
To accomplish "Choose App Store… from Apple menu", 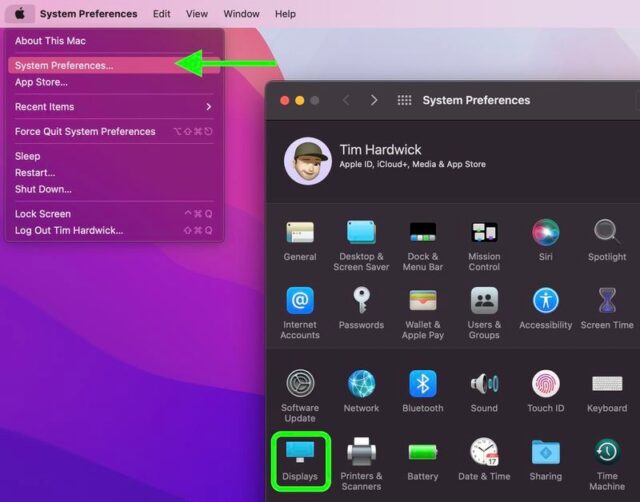I will click(113, 82).
